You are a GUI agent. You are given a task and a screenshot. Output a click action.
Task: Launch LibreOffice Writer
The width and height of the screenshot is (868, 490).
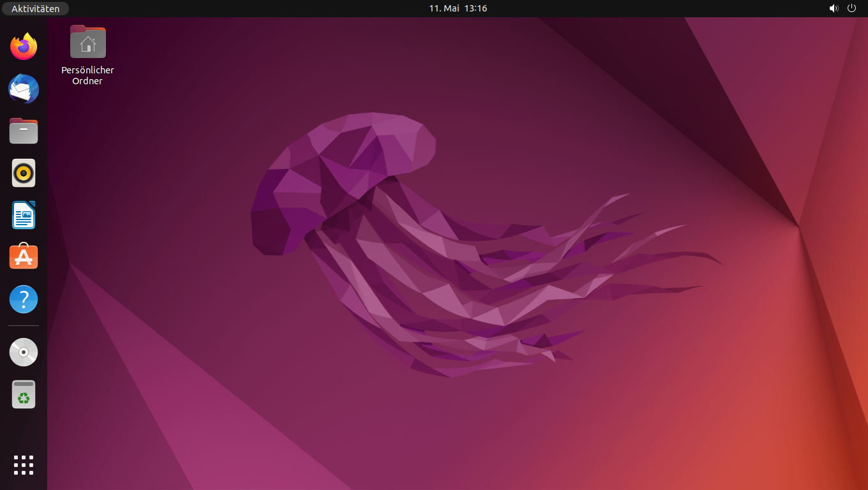(23, 215)
